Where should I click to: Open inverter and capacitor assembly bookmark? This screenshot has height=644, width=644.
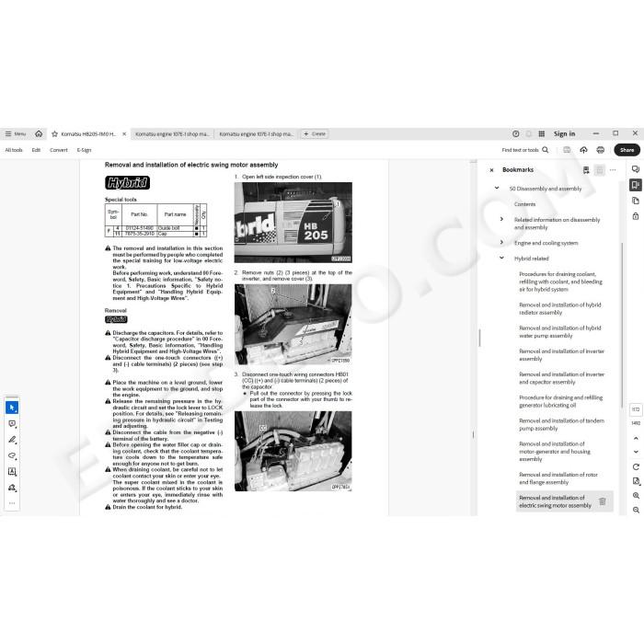coord(561,378)
